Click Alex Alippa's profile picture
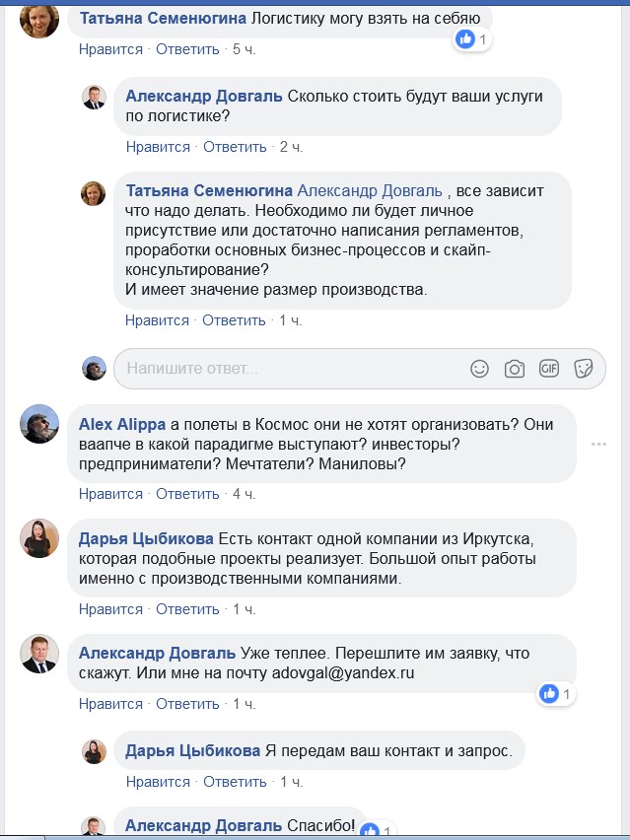The width and height of the screenshot is (630, 840). point(40,424)
